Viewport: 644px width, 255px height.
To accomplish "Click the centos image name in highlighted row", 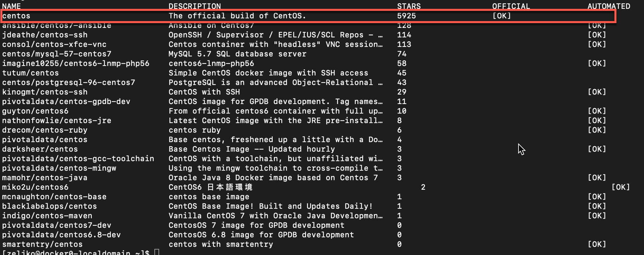I will (x=16, y=16).
